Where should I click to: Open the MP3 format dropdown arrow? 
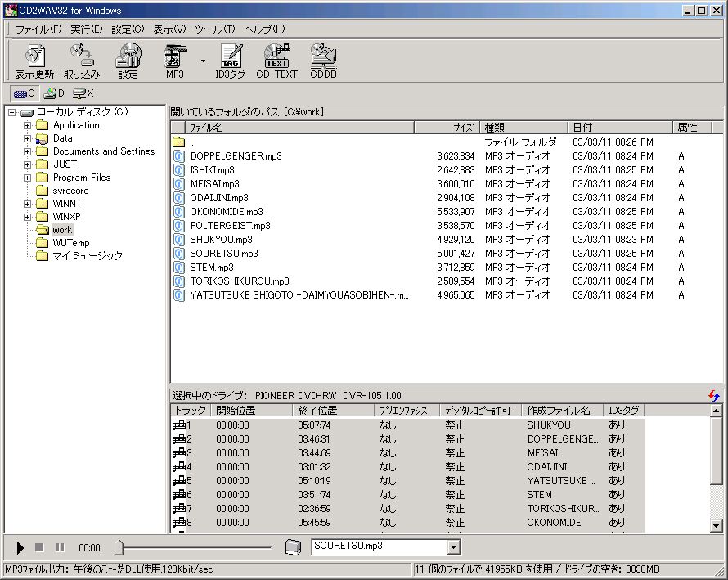click(x=203, y=61)
